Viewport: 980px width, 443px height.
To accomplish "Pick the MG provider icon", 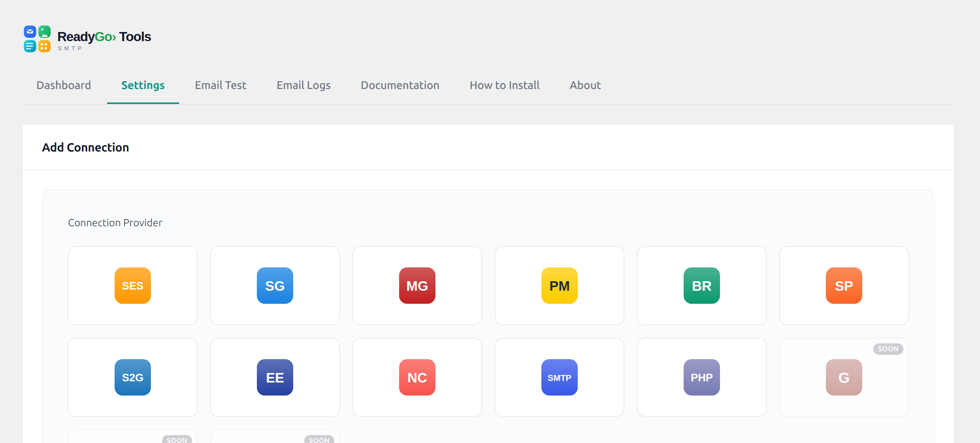I will pyautogui.click(x=417, y=286).
